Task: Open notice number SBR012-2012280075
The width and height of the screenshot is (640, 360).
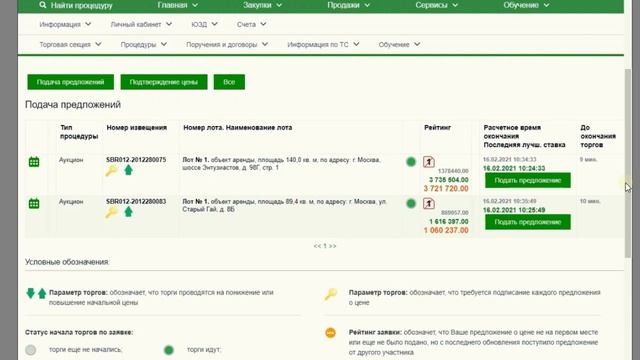Action: [136, 160]
